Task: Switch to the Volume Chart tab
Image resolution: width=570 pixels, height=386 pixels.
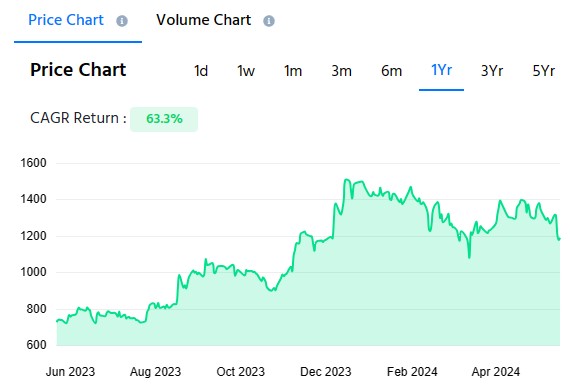Action: (204, 20)
